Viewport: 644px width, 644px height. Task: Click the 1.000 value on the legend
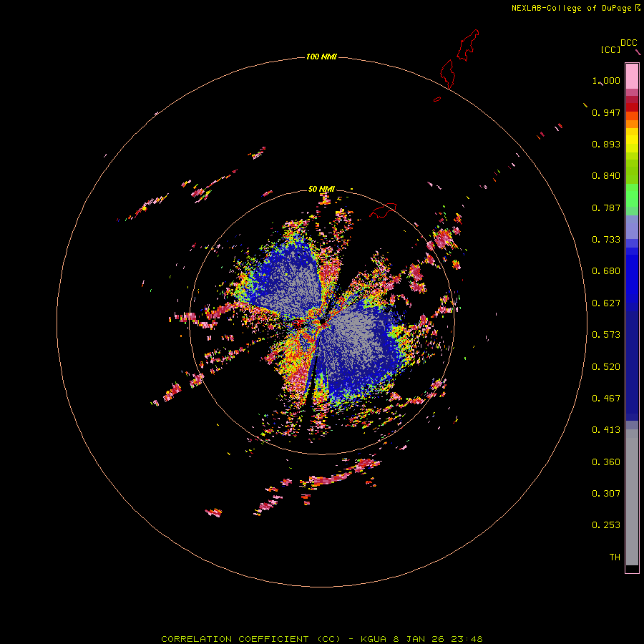pos(606,80)
